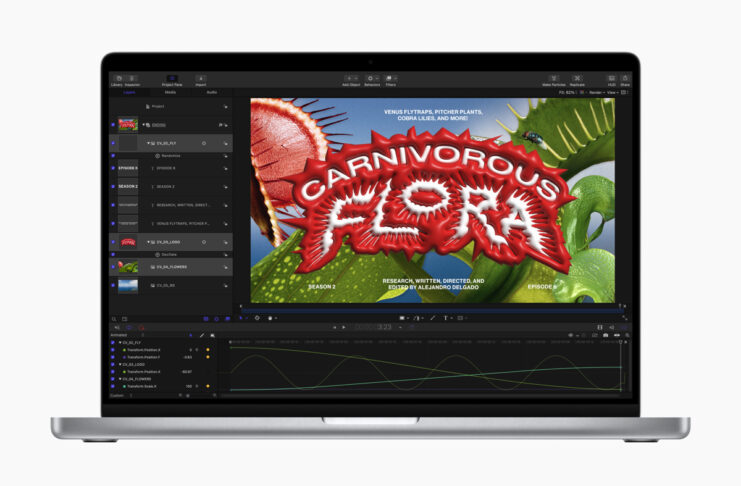Click the keyframe pen sketch tool

tap(202, 335)
